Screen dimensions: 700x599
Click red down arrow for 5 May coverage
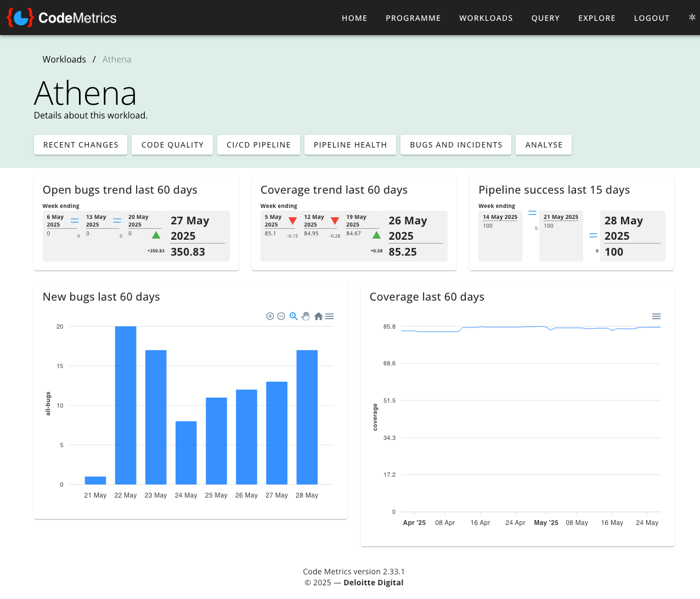[292, 221]
